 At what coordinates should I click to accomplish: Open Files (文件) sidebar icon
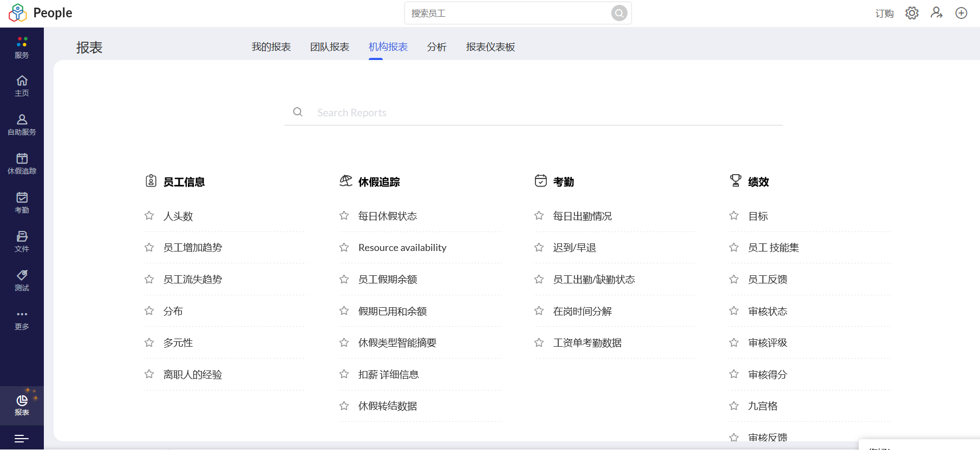point(22,241)
